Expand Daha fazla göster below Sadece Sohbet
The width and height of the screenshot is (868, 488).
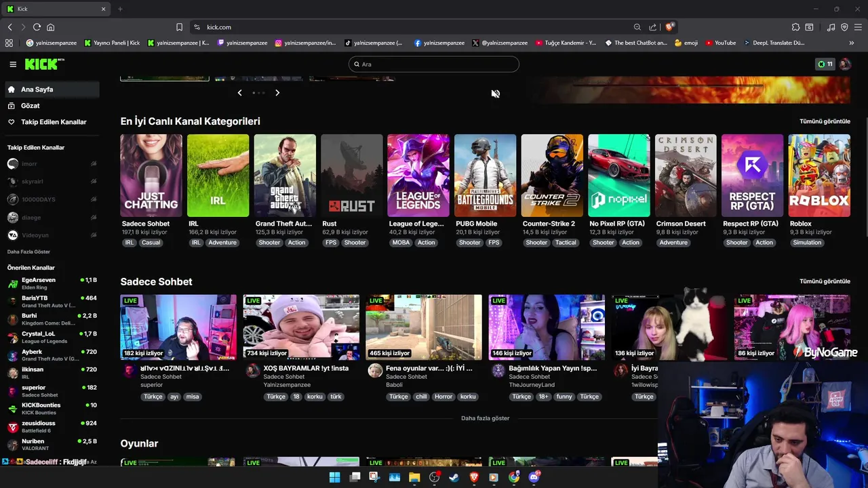pos(485,418)
